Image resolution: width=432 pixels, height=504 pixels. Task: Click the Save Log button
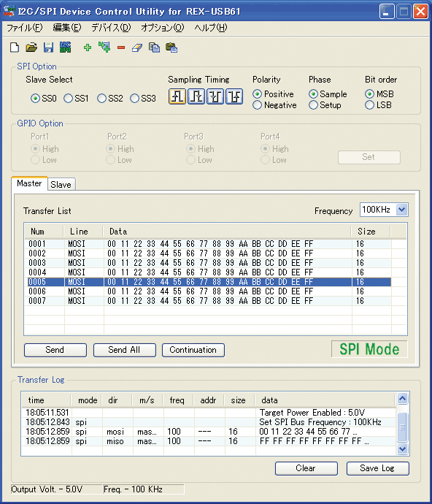pyautogui.click(x=378, y=468)
